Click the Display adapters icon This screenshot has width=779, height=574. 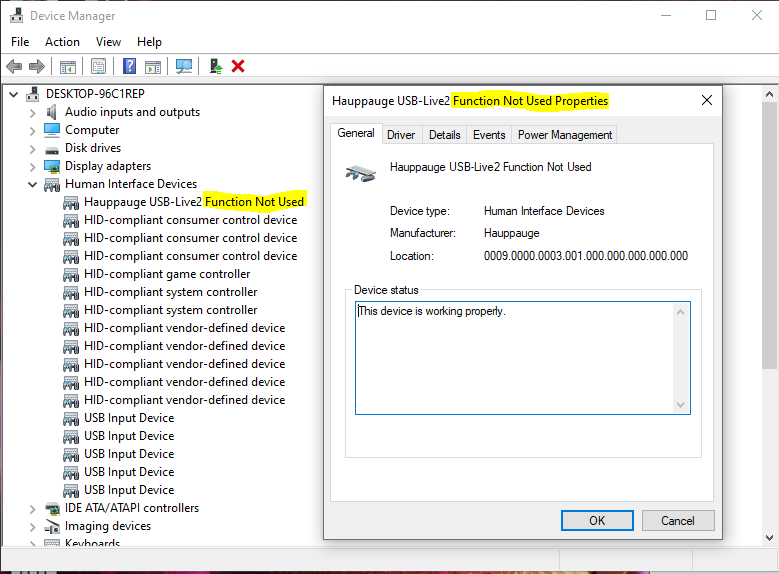[52, 166]
